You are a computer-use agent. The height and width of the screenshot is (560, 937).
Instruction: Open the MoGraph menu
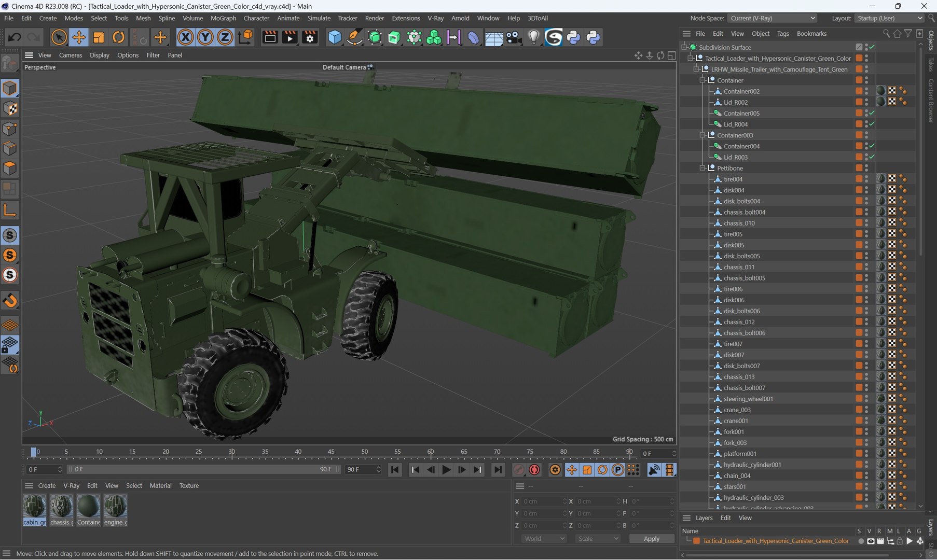point(223,18)
